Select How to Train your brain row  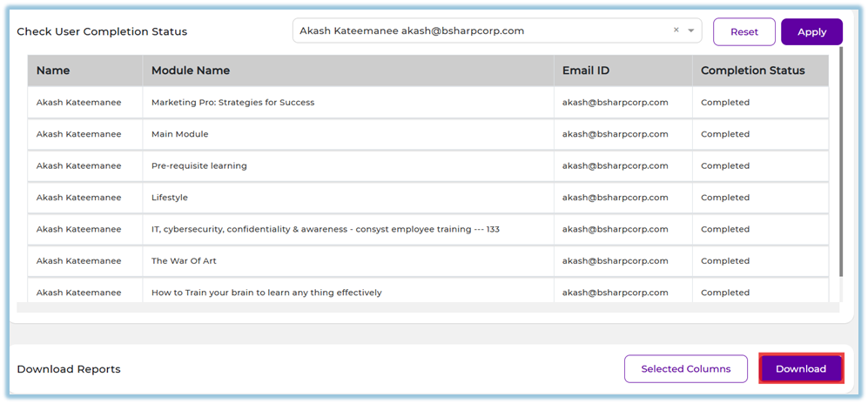point(266,293)
